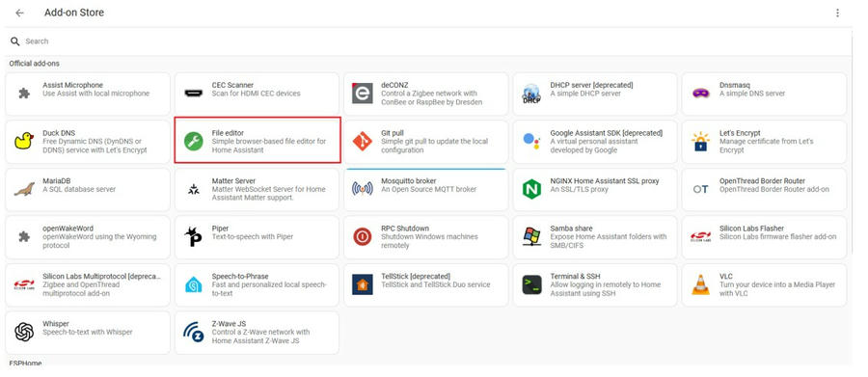This screenshot has height=377, width=868.
Task: Click the Samba share Windows flag icon
Action: 531,237
